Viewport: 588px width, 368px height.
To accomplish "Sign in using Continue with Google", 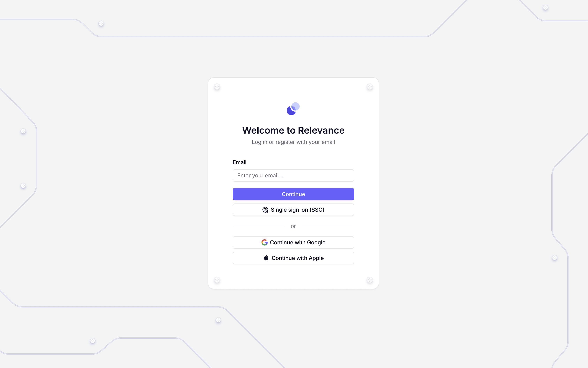I will click(293, 242).
